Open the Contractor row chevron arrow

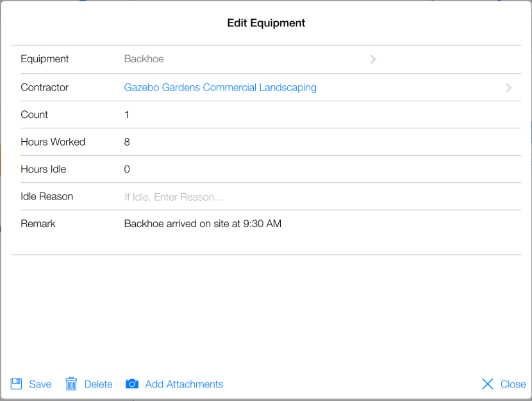click(x=508, y=88)
